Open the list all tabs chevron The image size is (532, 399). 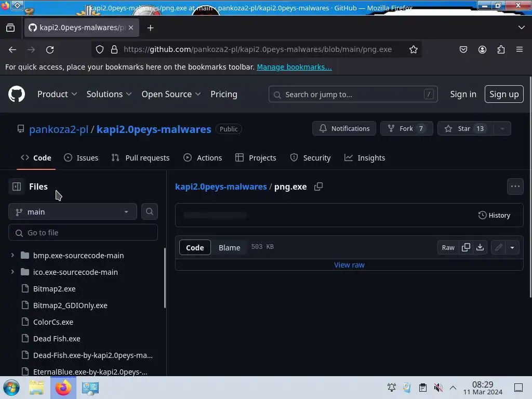[522, 28]
